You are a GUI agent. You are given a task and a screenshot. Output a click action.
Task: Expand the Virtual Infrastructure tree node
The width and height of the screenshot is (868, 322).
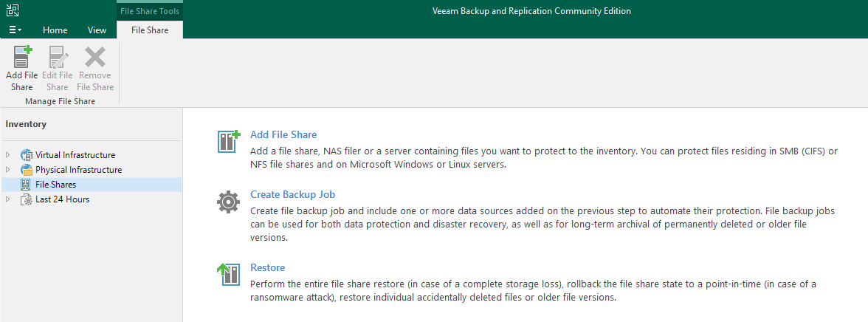pyautogui.click(x=7, y=155)
